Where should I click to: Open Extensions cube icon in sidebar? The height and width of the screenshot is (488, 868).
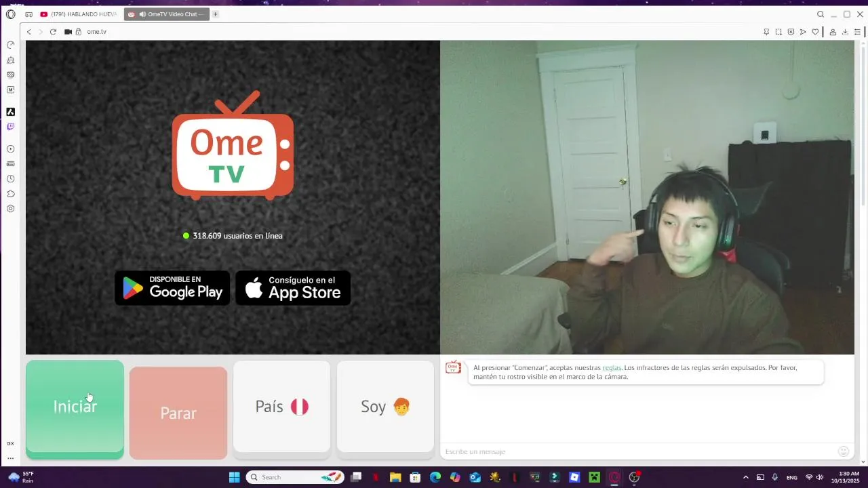(x=10, y=194)
